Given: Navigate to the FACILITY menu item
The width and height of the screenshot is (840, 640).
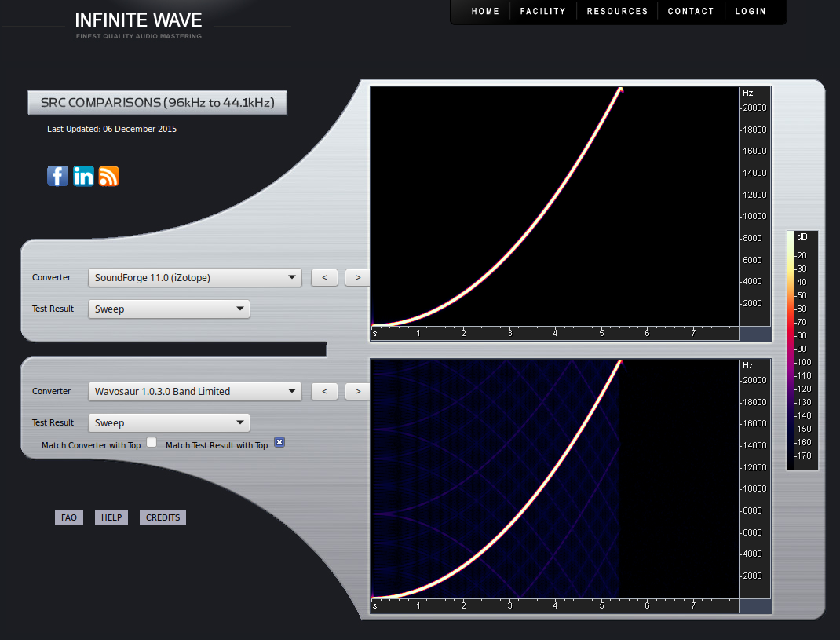Looking at the screenshot, I should pos(542,11).
